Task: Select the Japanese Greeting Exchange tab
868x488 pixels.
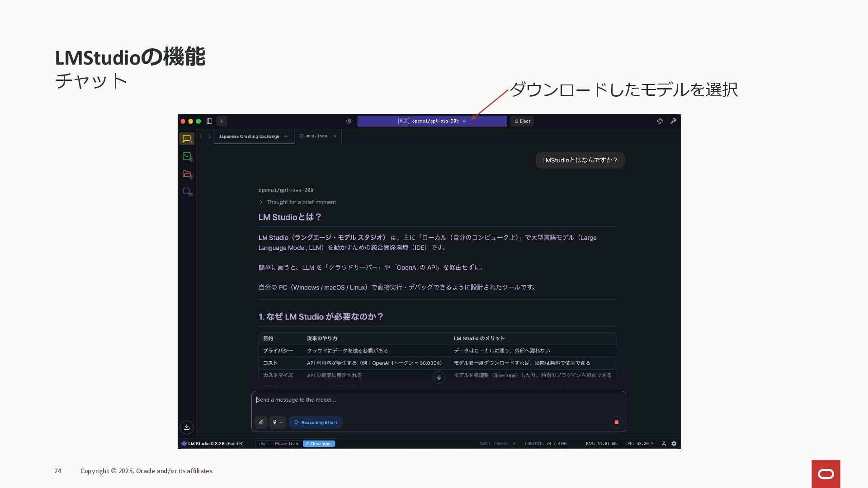Action: pyautogui.click(x=249, y=136)
